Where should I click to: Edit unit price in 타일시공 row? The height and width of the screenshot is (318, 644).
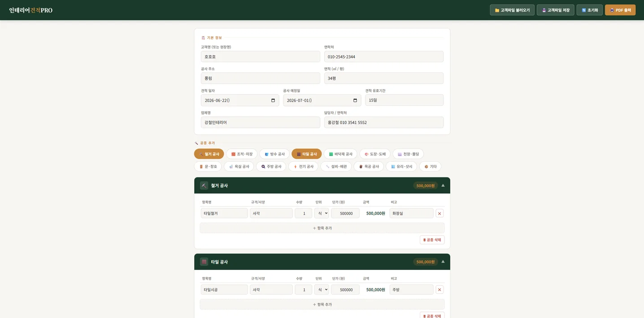(x=345, y=290)
